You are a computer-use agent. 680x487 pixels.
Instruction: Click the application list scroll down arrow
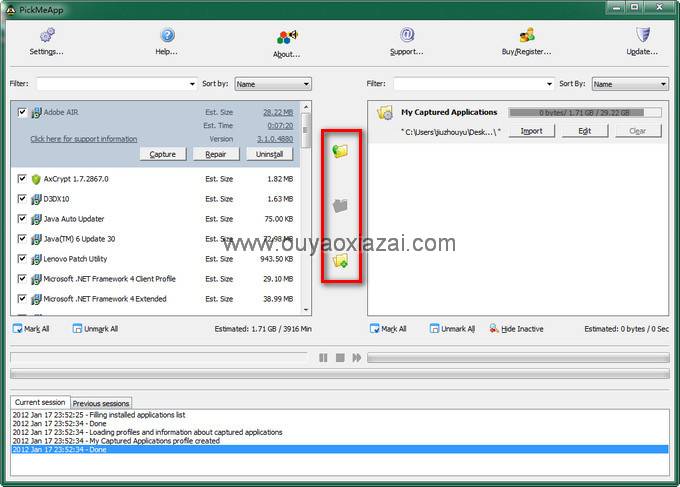click(x=306, y=310)
